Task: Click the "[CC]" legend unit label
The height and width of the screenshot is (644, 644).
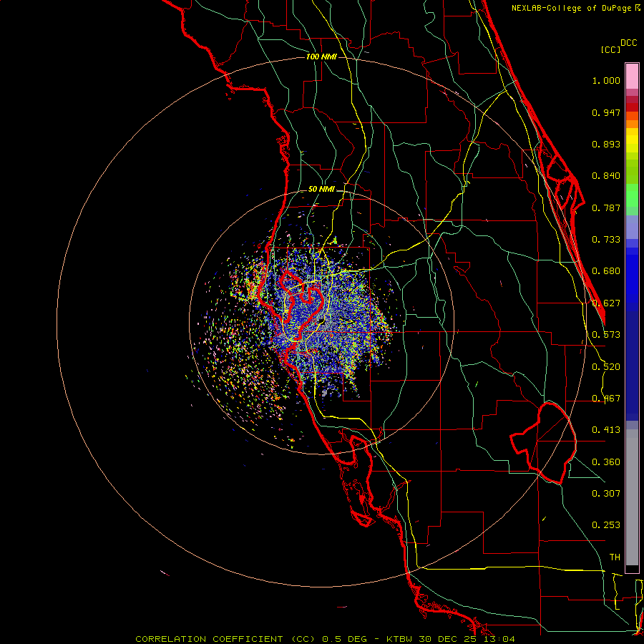Action: coord(610,49)
